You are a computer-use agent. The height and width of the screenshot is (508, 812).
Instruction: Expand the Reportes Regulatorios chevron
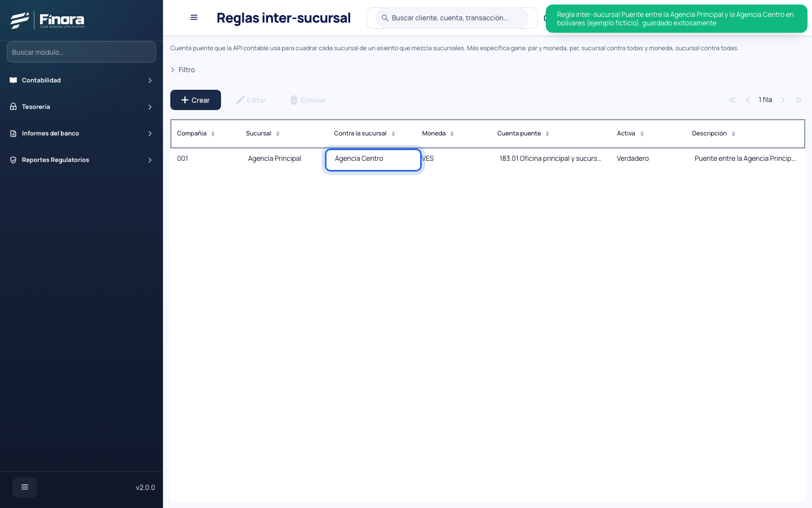150,160
